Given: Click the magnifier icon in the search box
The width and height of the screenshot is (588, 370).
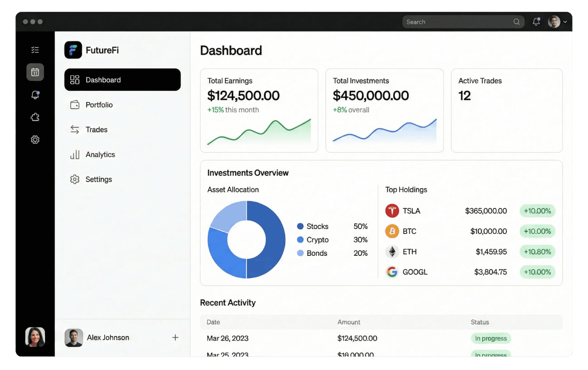Looking at the screenshot, I should pyautogui.click(x=517, y=22).
